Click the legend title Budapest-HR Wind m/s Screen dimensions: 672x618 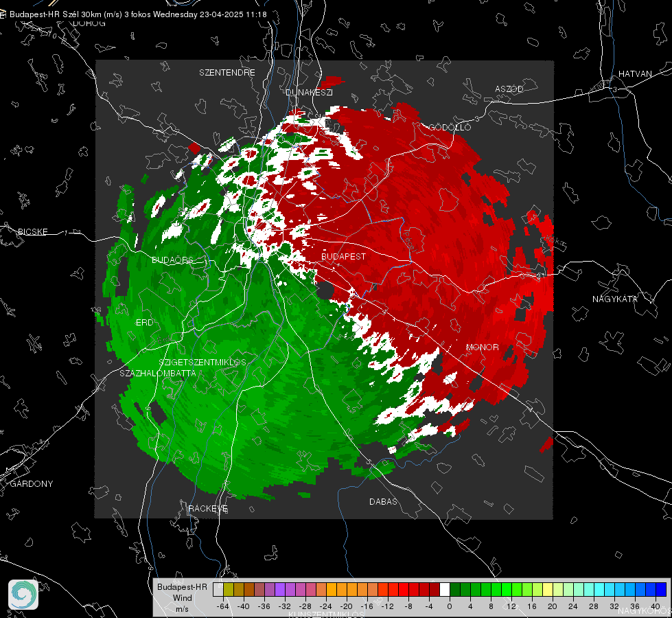pyautogui.click(x=182, y=597)
